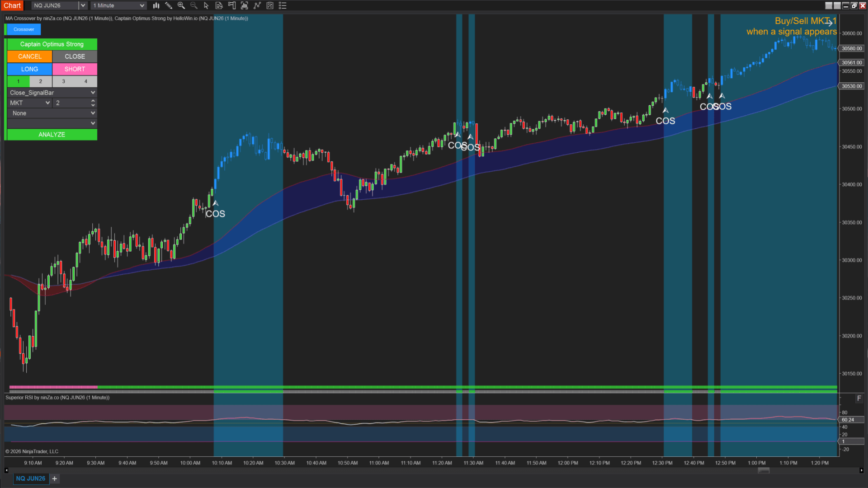Click the MA Crossover indicator label text
This screenshot has width=868, height=488.
[x=59, y=19]
